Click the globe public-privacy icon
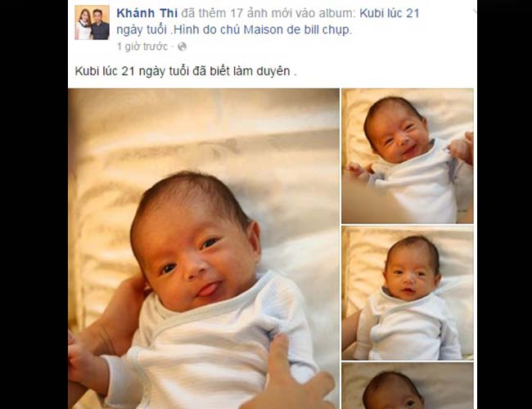 pyautogui.click(x=183, y=47)
